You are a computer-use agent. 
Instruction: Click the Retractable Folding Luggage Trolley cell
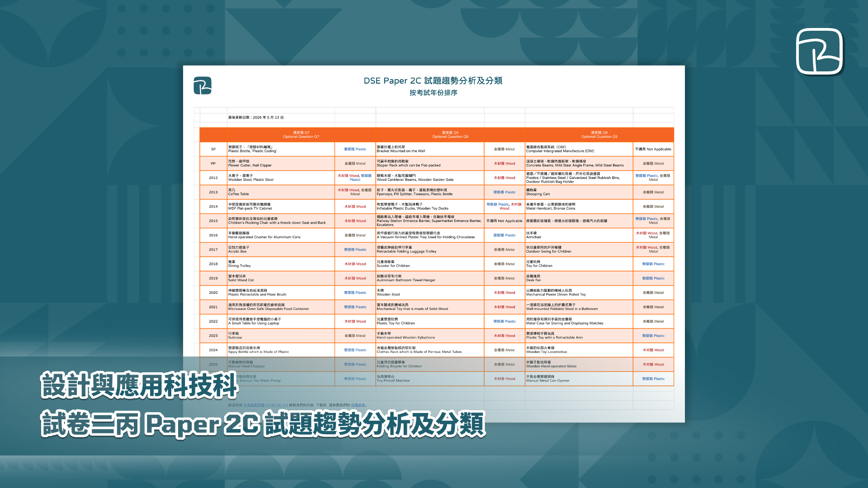[x=430, y=249]
